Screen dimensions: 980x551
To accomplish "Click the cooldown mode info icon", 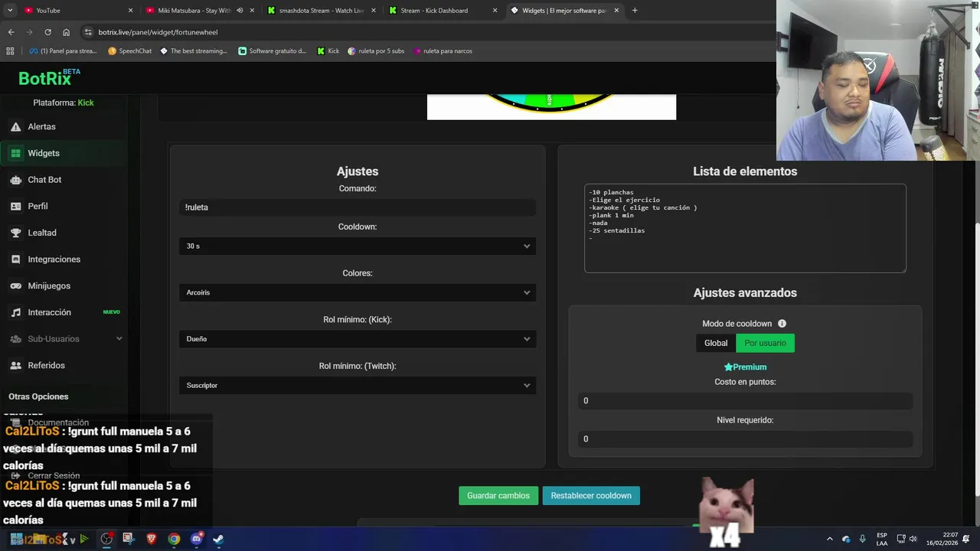I will click(x=782, y=324).
